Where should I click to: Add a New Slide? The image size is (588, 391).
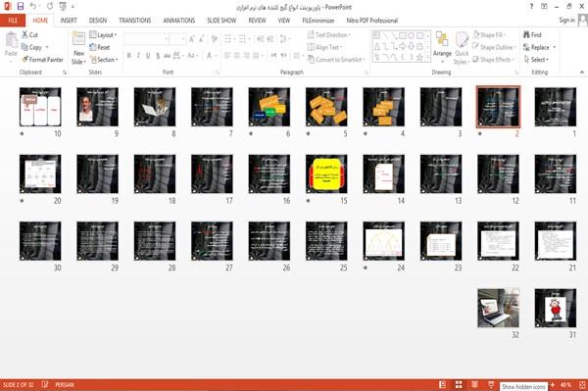click(78, 48)
